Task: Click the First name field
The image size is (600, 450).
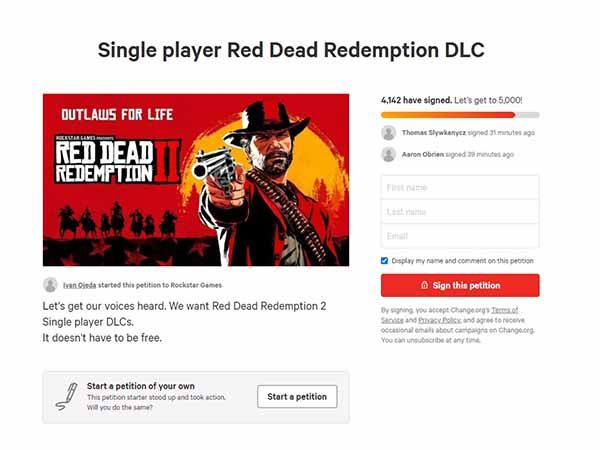Action: point(460,188)
